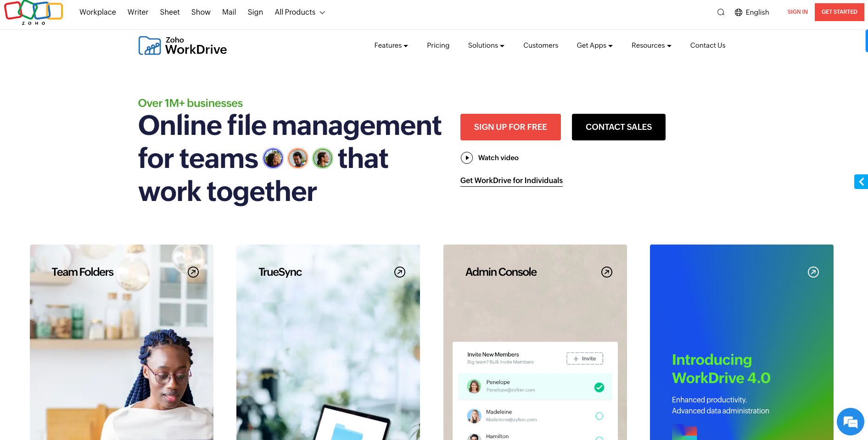Click the Zoho logo in top bar

click(x=34, y=12)
